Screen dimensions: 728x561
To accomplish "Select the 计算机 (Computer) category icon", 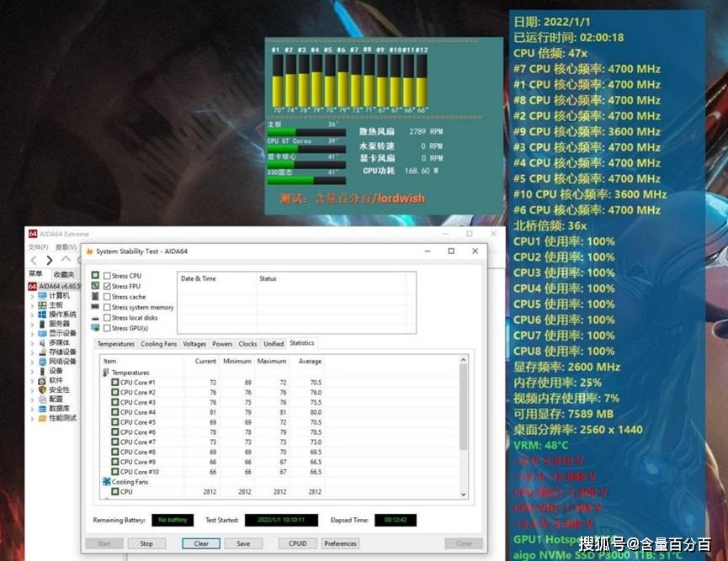I will (41, 295).
